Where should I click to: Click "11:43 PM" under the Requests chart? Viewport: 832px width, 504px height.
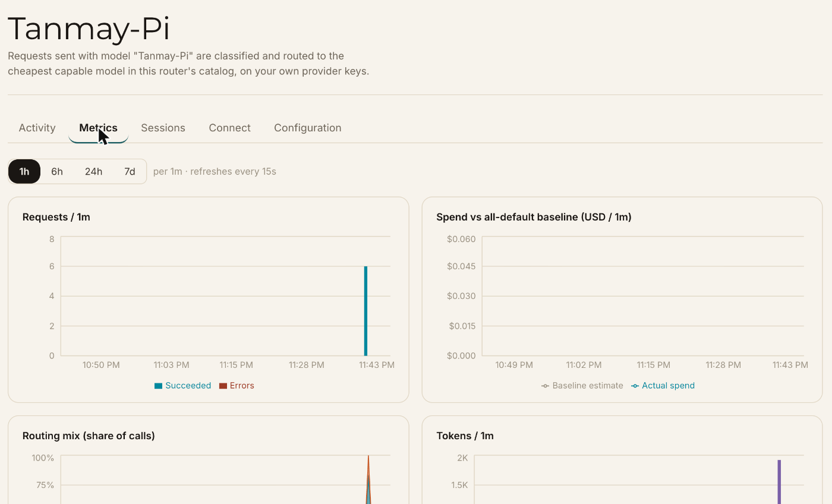point(377,365)
